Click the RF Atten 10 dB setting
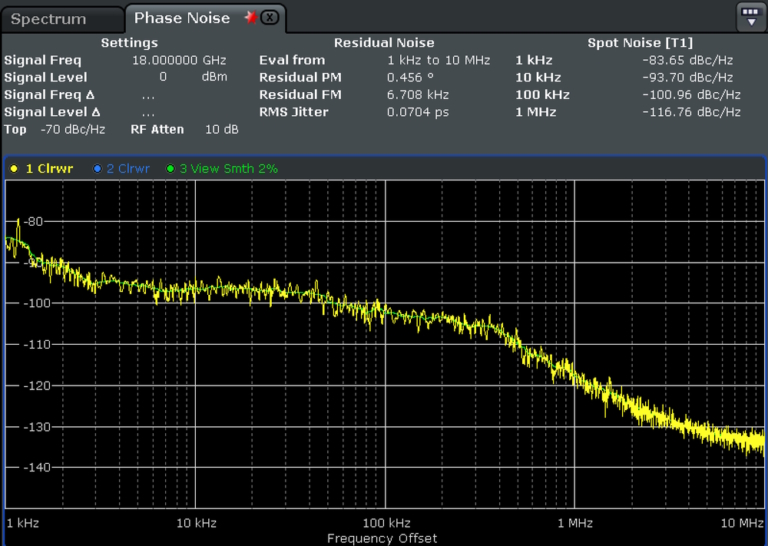The height and width of the screenshot is (546, 768). (x=221, y=129)
